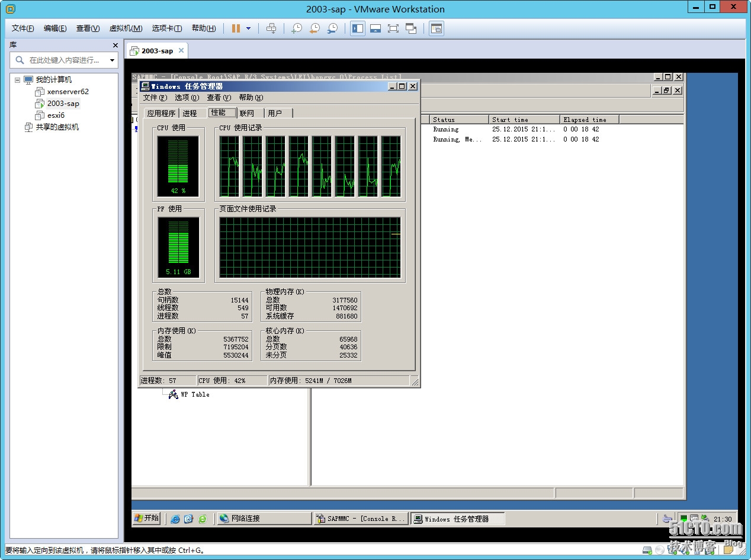Click the green CPU meter tray icon
The height and width of the screenshot is (560, 751).
[683, 519]
